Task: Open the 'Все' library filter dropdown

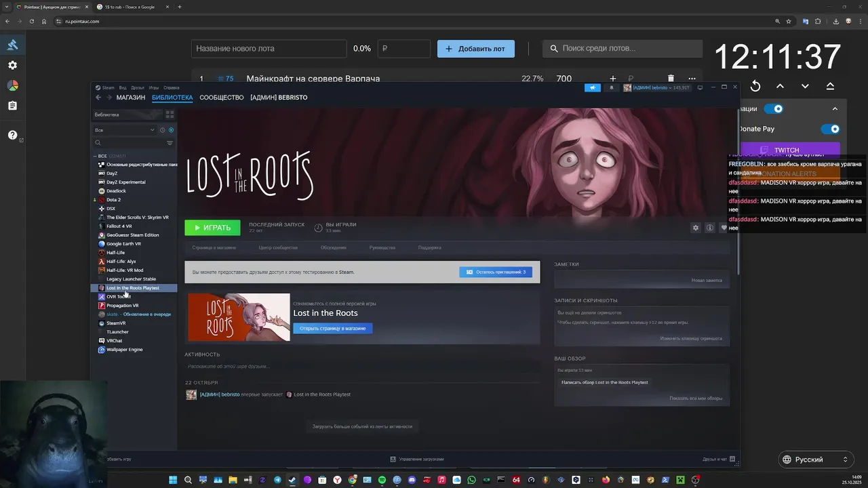Action: [125, 130]
